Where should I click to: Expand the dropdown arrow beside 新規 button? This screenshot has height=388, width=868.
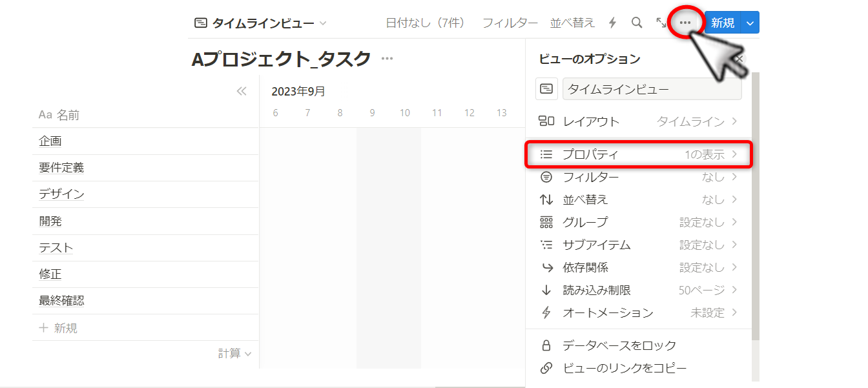tap(750, 23)
